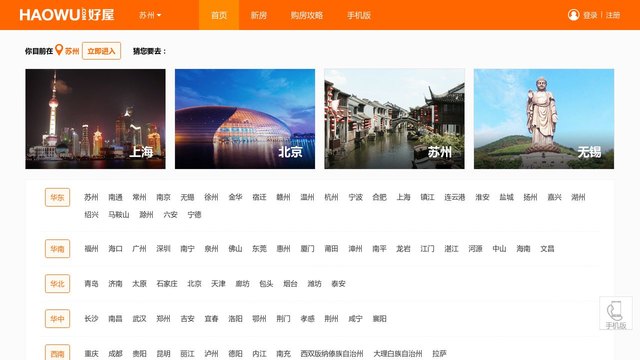Switch to the 首页 tab
Viewport: 640px width, 360px height.
click(x=219, y=15)
